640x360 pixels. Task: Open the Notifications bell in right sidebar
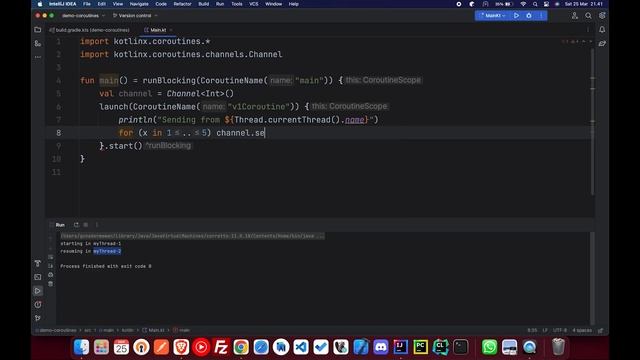602,30
